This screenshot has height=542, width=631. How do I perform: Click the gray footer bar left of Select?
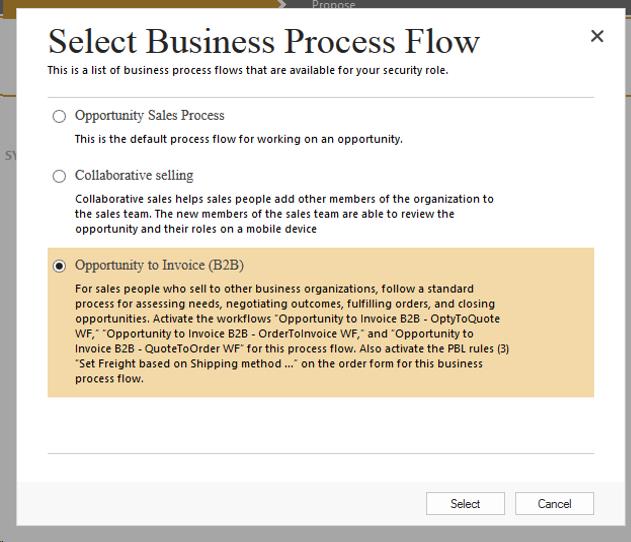(221, 503)
